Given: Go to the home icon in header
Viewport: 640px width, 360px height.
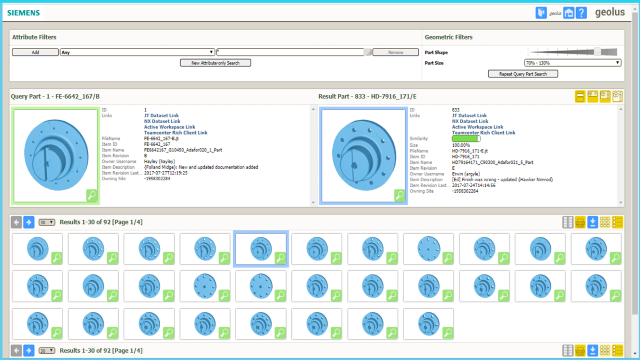Looking at the screenshot, I should coord(568,13).
